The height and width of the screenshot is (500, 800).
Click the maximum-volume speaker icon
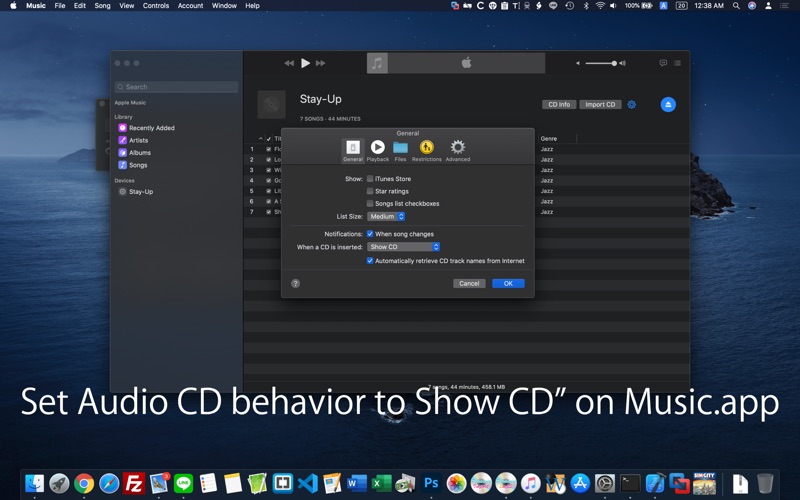point(622,63)
